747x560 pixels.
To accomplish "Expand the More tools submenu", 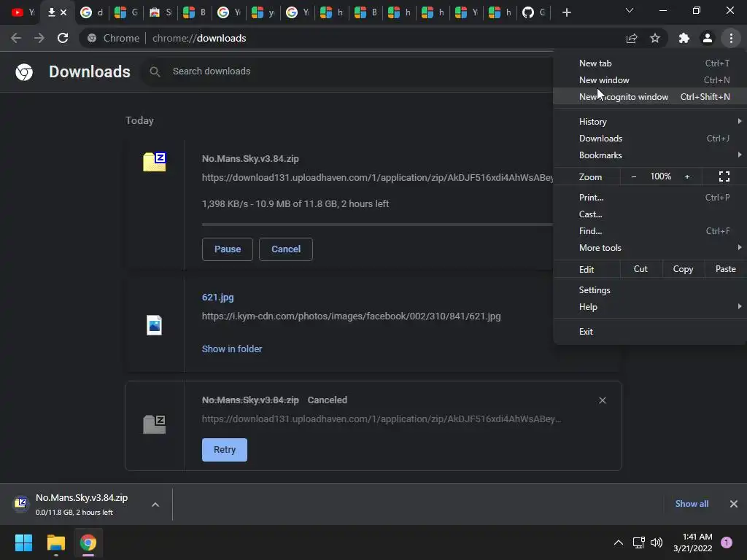I will pos(650,248).
